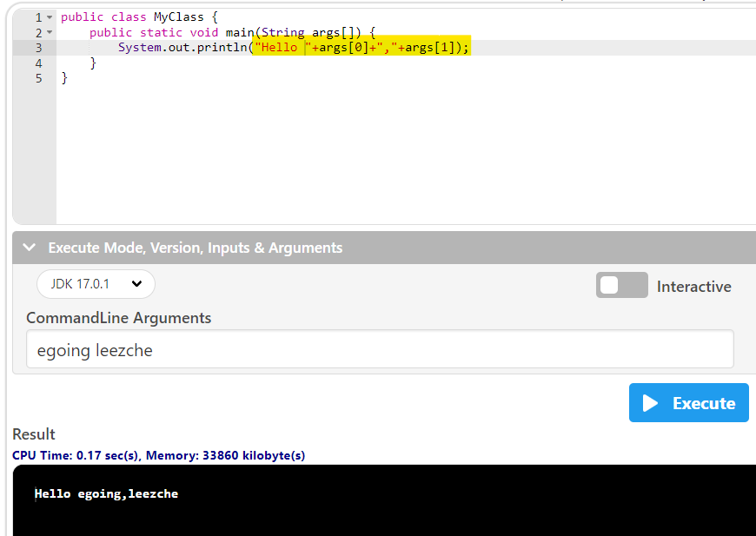756x536 pixels.
Task: Click the highlighted "Hello " string literal
Action: pos(282,47)
